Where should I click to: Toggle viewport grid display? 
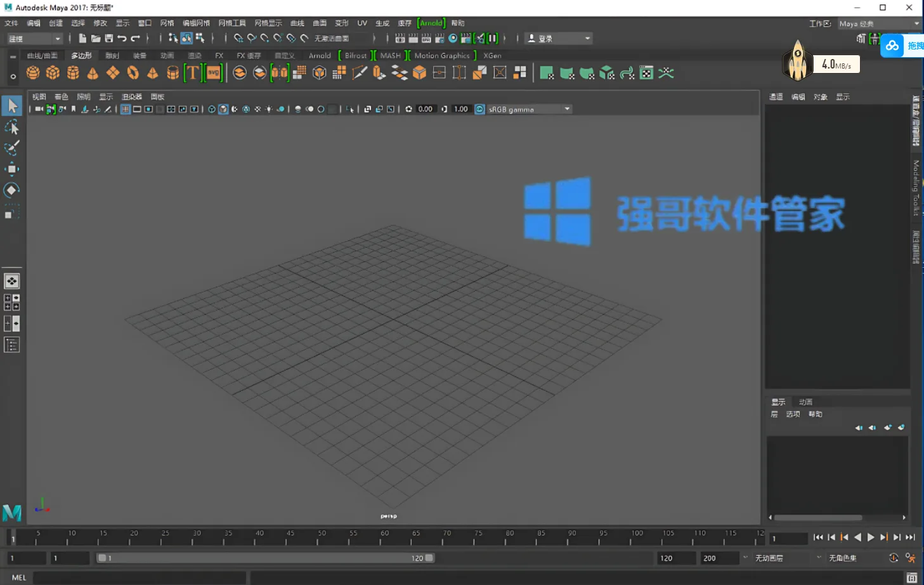126,109
